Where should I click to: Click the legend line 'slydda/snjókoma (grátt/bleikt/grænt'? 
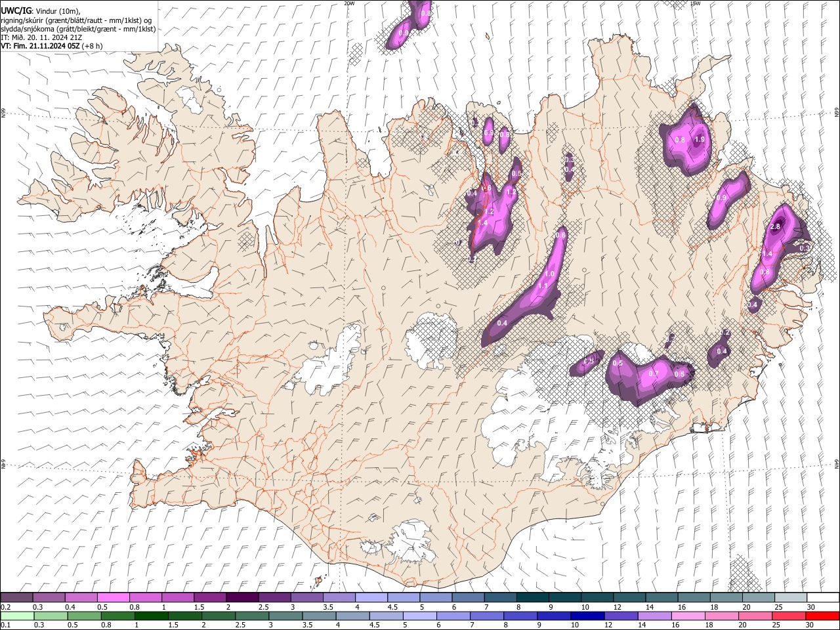pos(58,29)
